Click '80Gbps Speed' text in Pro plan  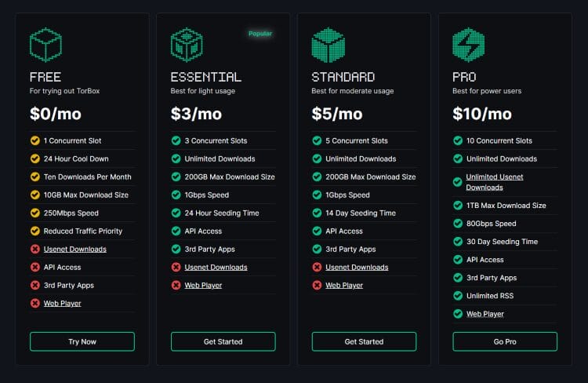[492, 224]
